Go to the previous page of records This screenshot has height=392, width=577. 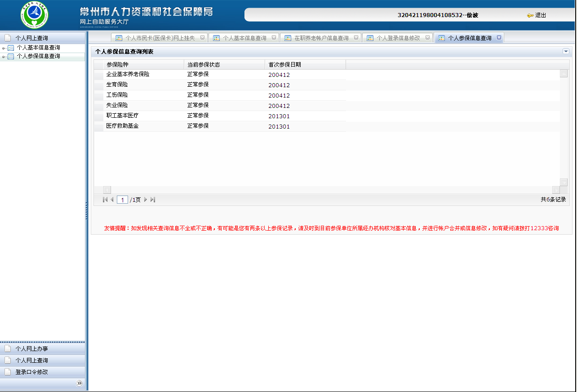(112, 200)
